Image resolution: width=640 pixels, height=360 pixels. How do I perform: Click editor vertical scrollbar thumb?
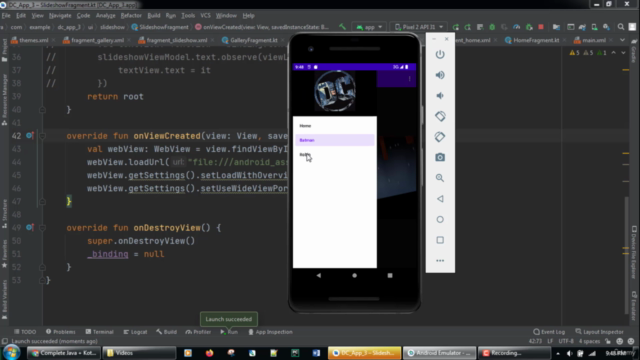tap(627, 255)
